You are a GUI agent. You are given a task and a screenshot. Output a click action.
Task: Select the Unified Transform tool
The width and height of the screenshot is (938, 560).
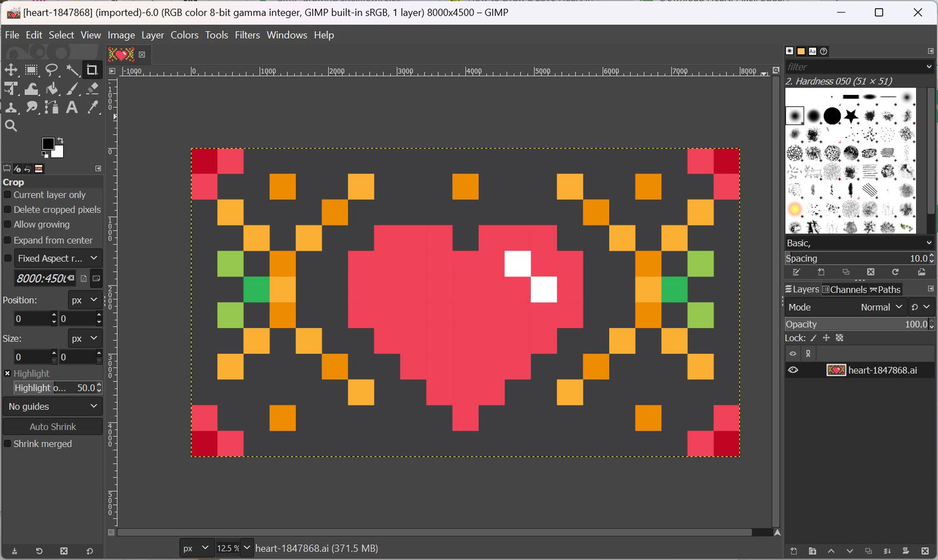pos(11,89)
